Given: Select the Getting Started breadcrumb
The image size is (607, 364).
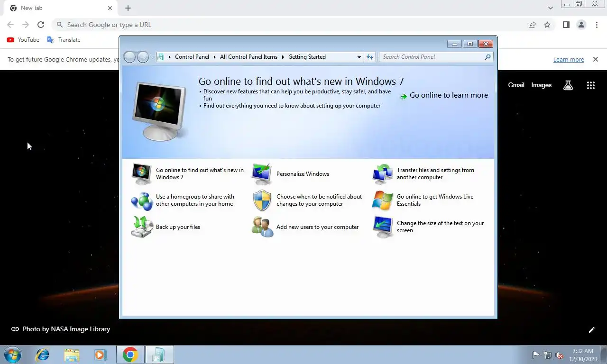Looking at the screenshot, I should click(307, 57).
